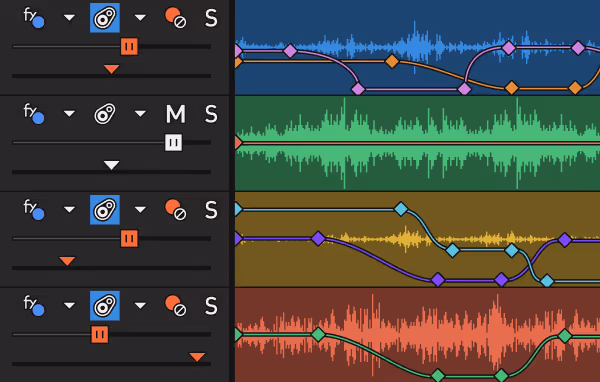Solo the red track with its S button
This screenshot has width=600, height=382.
[211, 305]
